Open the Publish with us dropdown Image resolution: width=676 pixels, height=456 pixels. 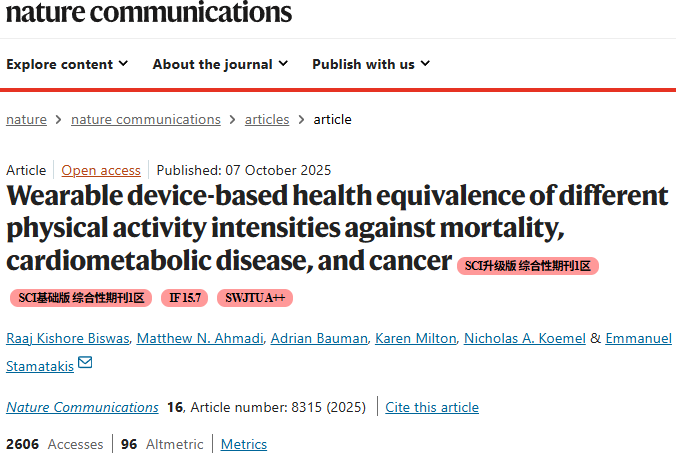click(371, 64)
